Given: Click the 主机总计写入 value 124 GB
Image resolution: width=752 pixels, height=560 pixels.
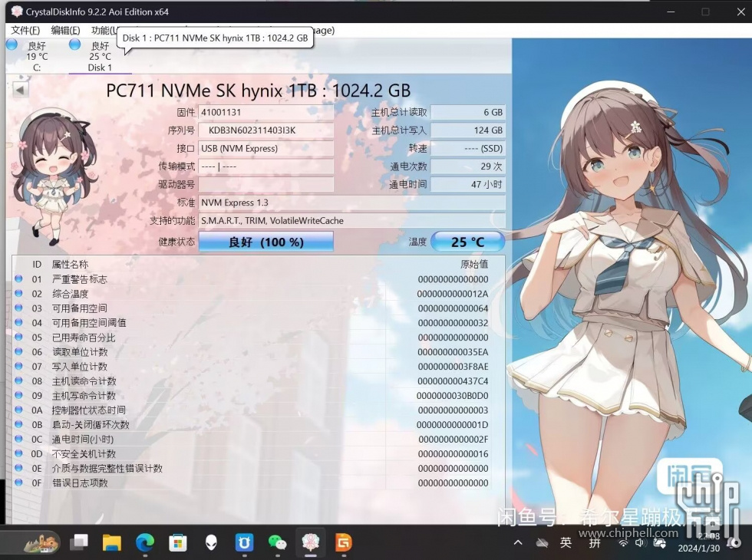Looking at the screenshot, I should point(467,130).
